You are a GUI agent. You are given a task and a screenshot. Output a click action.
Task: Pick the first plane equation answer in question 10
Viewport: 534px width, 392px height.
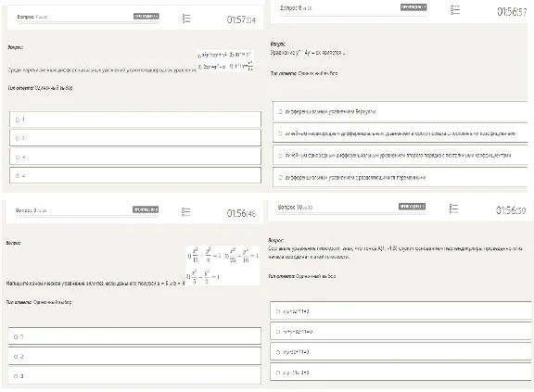400,310
